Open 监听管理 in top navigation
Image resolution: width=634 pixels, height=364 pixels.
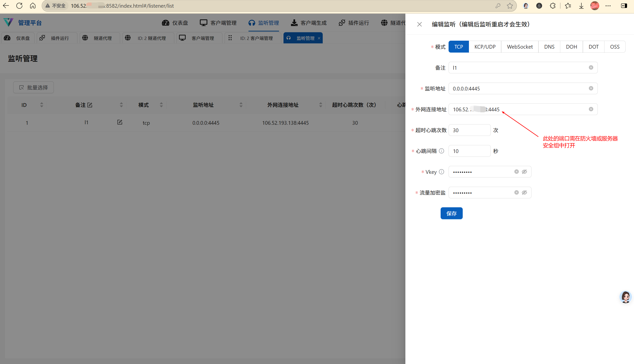[264, 23]
